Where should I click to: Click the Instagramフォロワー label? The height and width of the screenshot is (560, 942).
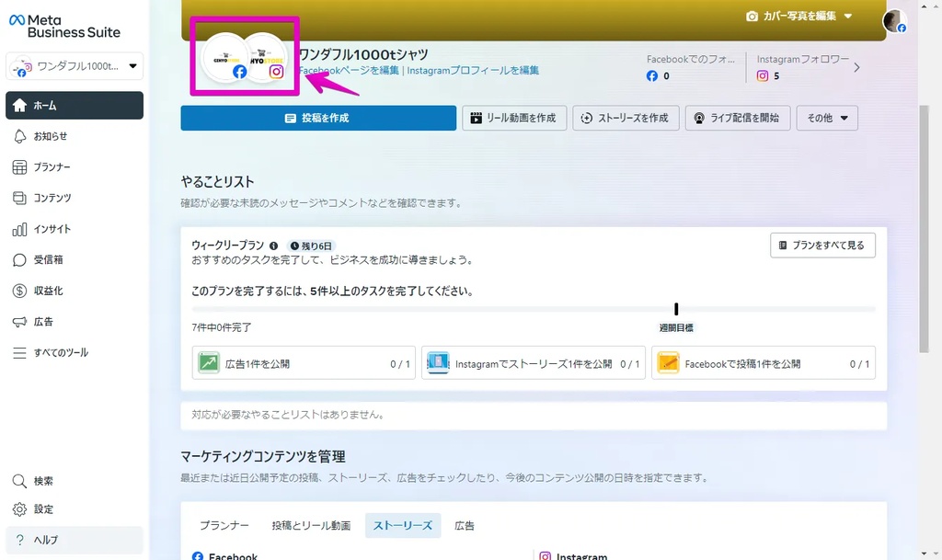[x=803, y=60]
